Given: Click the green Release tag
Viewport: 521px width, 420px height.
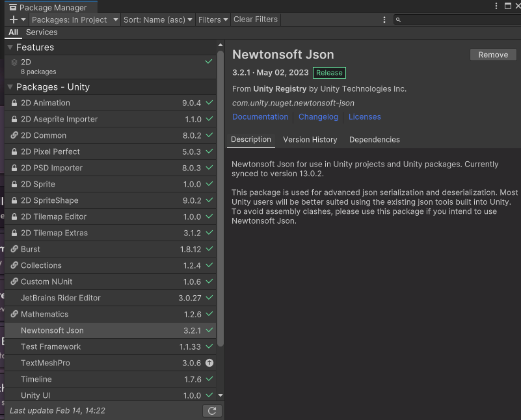Looking at the screenshot, I should pyautogui.click(x=329, y=73).
